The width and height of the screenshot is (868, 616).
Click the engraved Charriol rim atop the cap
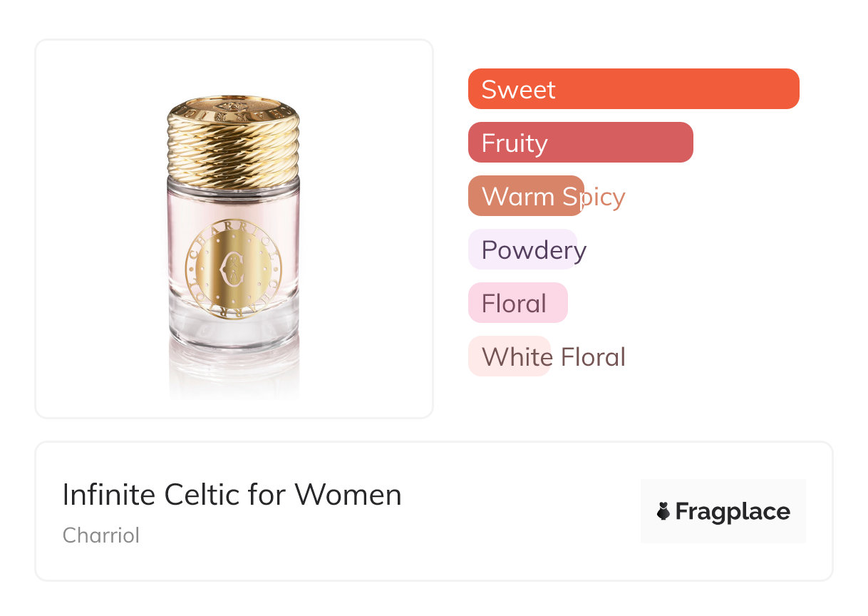[234, 108]
